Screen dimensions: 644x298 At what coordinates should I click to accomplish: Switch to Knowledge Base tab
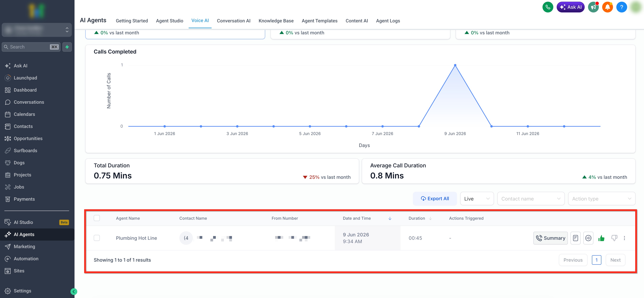[276, 21]
